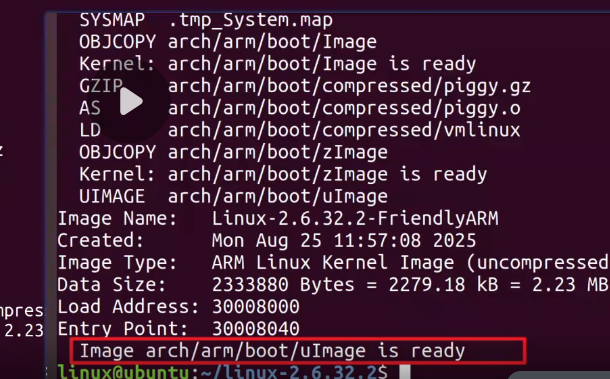Click the 'Image Name:' label

117,219
